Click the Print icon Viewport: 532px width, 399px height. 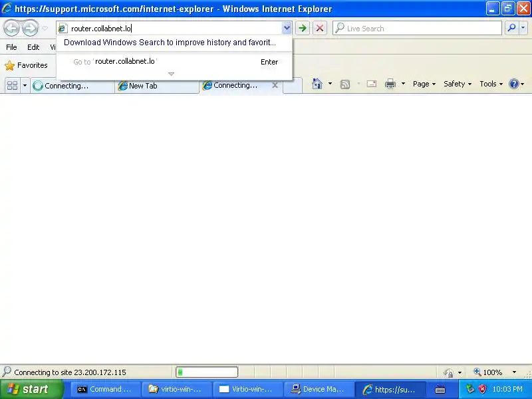390,84
